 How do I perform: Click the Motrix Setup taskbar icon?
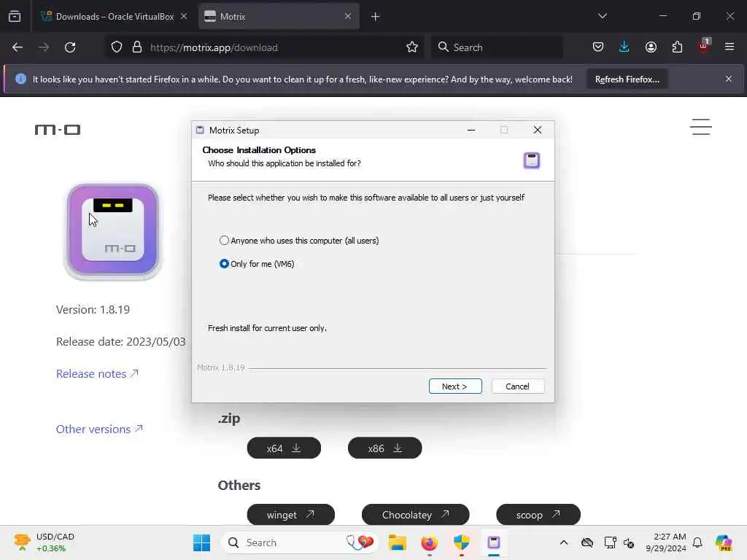[x=494, y=542]
